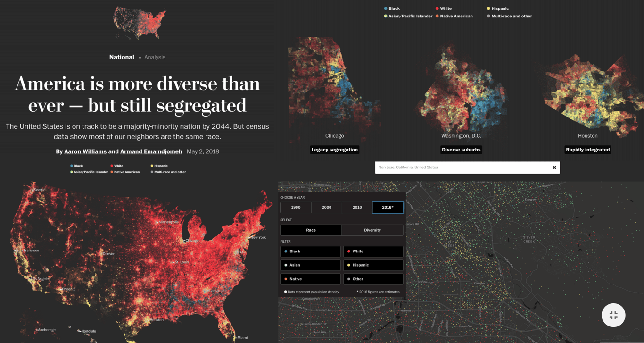The height and width of the screenshot is (343, 644).
Task: Click the Black entry in the US-map legend
Action: pyautogui.click(x=76, y=166)
